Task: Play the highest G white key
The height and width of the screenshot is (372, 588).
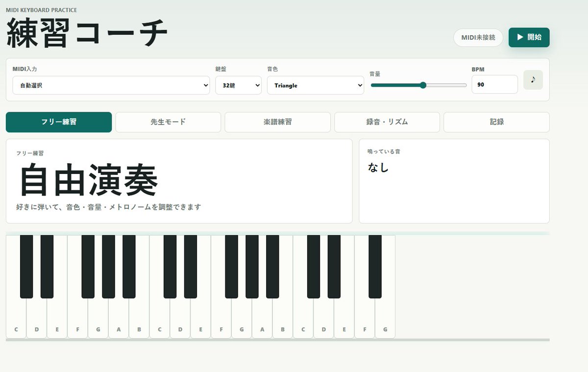Action: tap(385, 319)
